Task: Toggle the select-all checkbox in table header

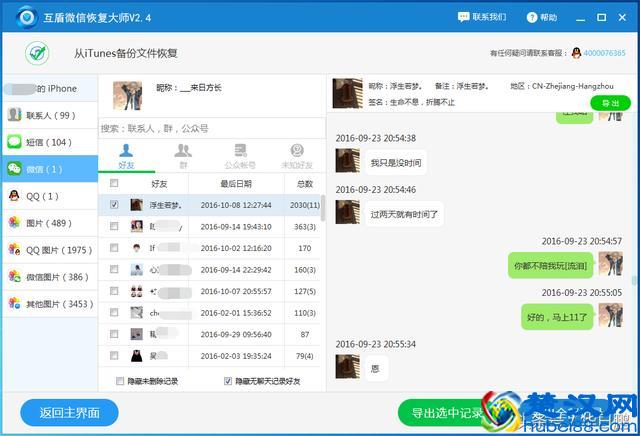Action: (114, 183)
